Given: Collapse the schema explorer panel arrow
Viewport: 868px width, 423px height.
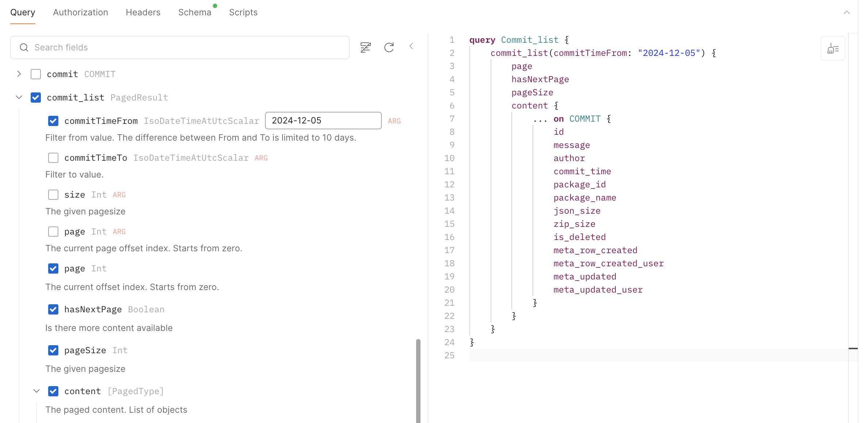Looking at the screenshot, I should pyautogui.click(x=411, y=46).
